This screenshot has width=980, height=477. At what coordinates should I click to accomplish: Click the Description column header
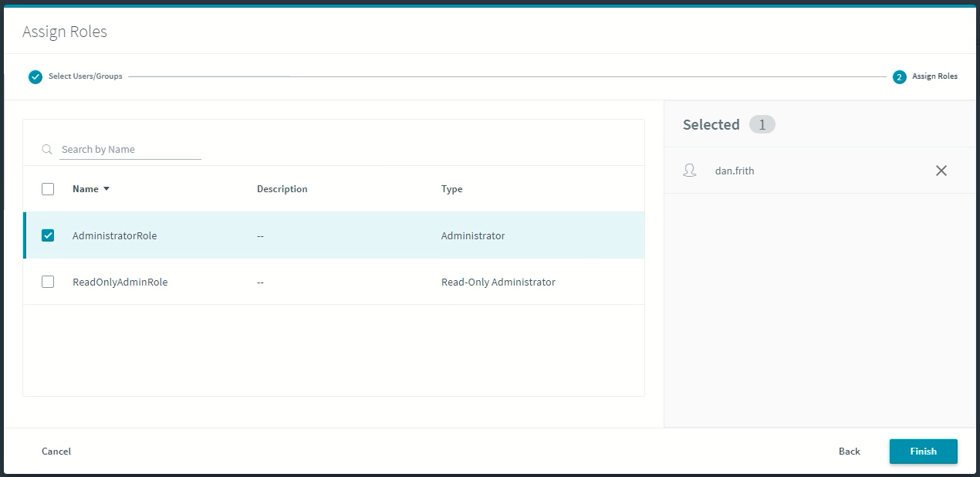point(282,189)
